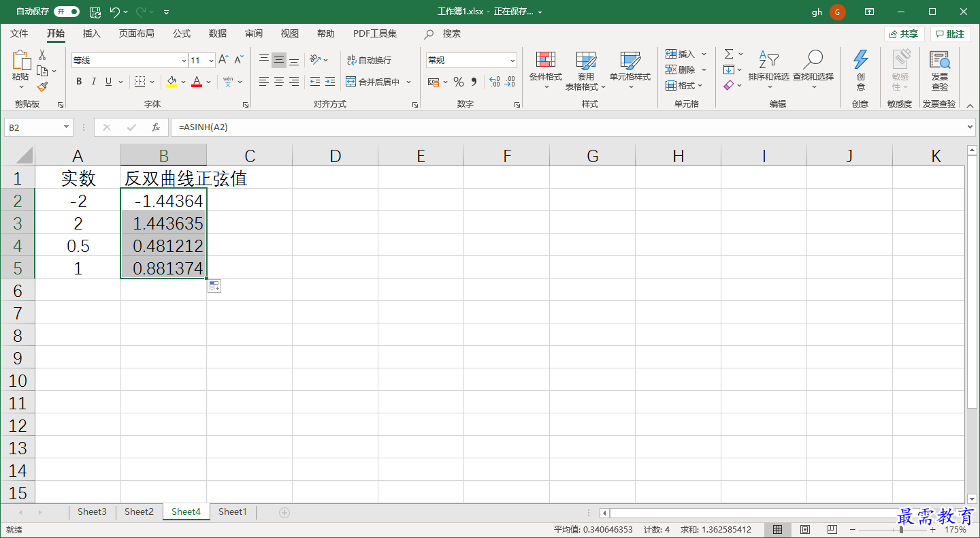Viewport: 980px width, 538px height.
Task: Click increase indent icon
Action: pyautogui.click(x=329, y=82)
